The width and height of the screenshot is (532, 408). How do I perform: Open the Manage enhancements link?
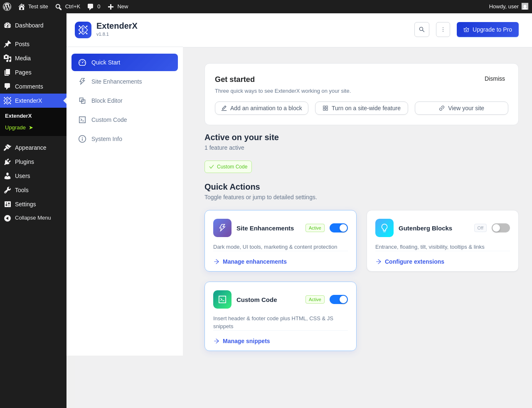pos(250,262)
